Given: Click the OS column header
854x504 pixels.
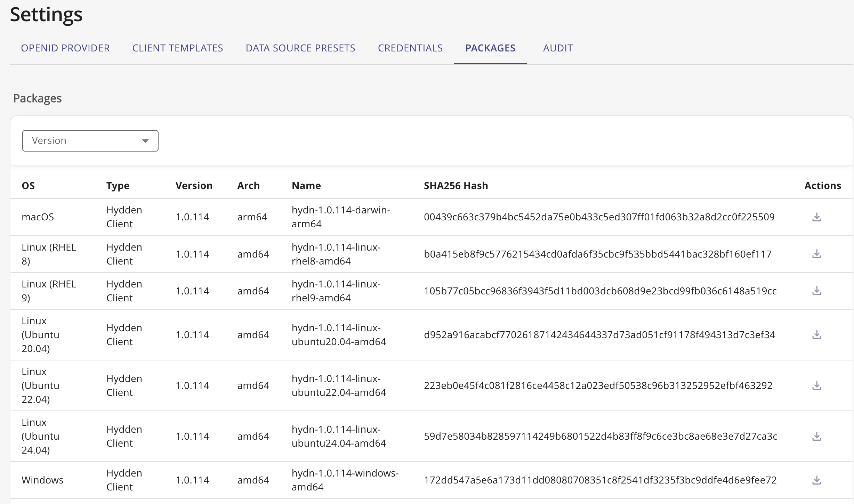Looking at the screenshot, I should (28, 185).
